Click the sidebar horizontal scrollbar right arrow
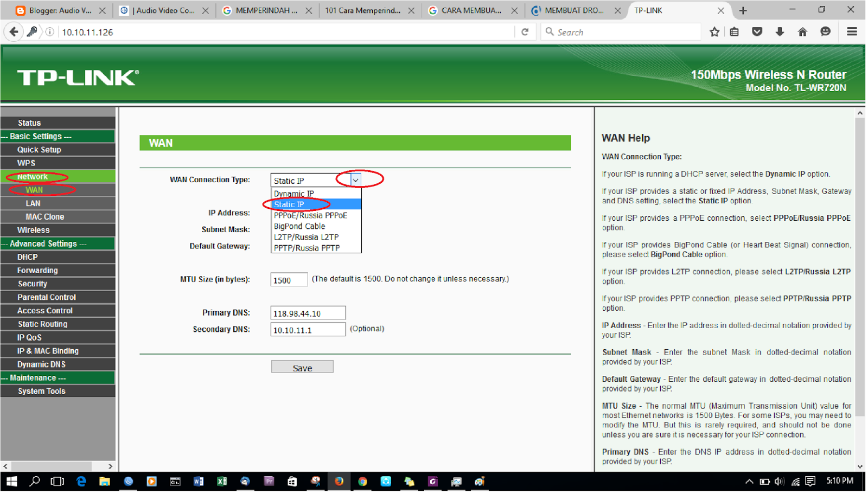The height and width of the screenshot is (494, 868). pos(110,466)
